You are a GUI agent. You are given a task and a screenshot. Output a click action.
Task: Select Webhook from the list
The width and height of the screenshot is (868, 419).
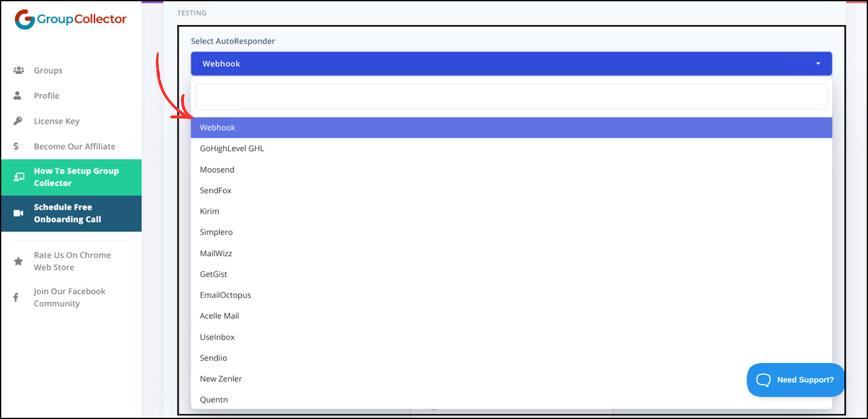[x=511, y=128]
